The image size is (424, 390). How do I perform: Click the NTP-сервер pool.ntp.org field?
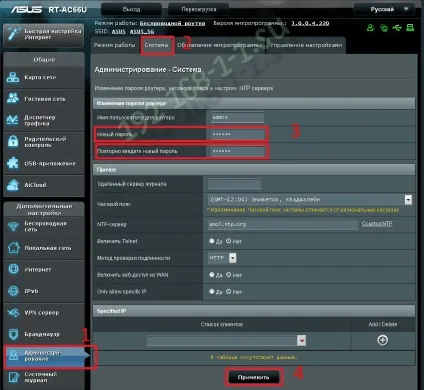pyautogui.click(x=283, y=224)
